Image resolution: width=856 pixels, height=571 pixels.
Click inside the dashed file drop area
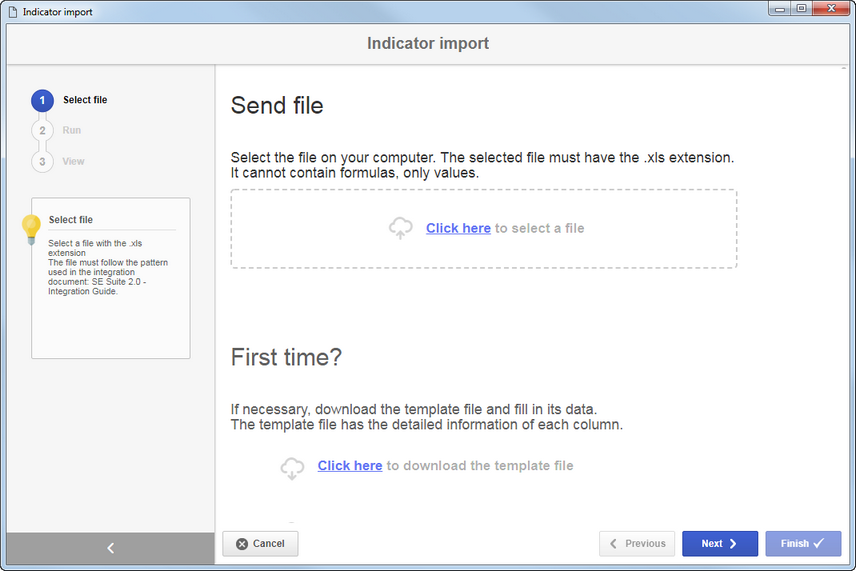484,229
